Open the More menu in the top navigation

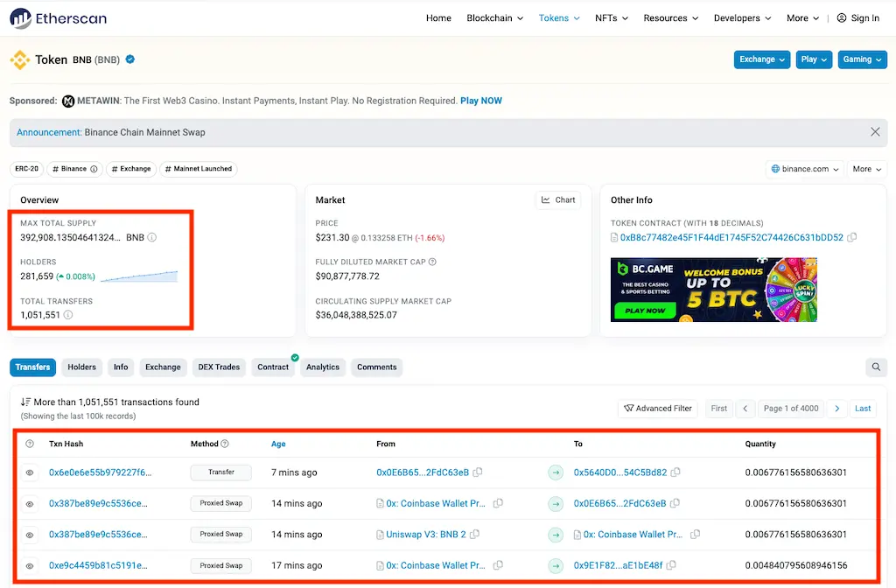(803, 18)
